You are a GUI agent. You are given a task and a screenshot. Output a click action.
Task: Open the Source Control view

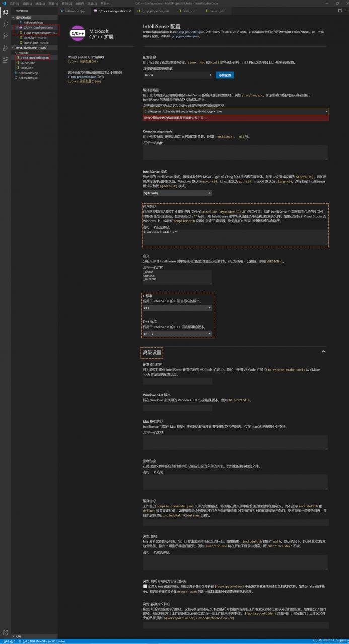tap(5, 36)
